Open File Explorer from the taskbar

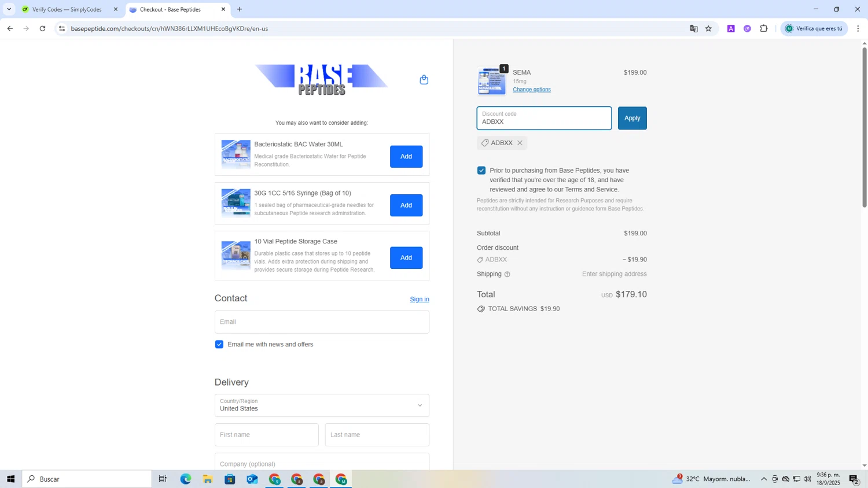pyautogui.click(x=208, y=479)
